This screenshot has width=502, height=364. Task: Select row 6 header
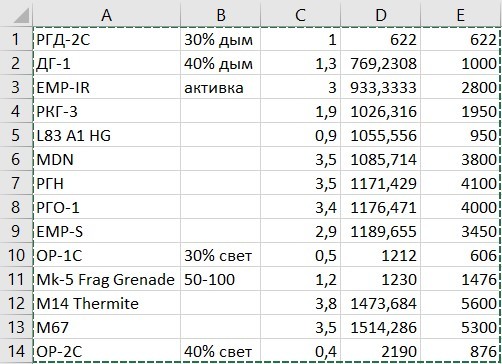pyautogui.click(x=16, y=159)
